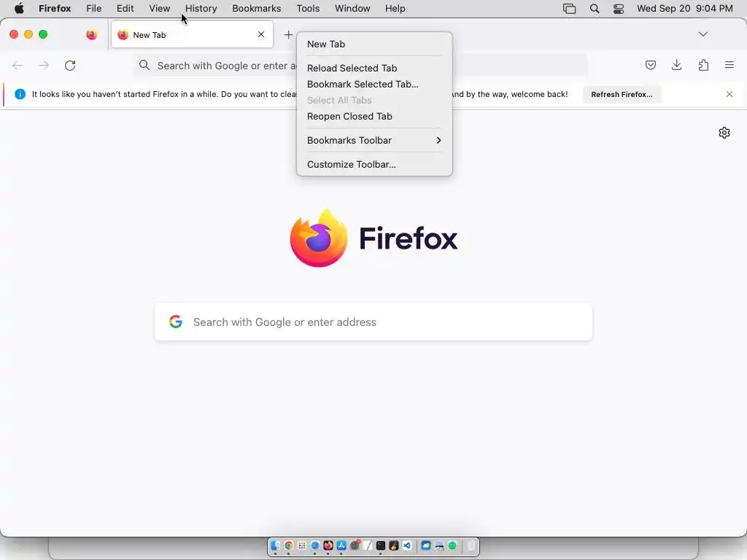747x560 pixels.
Task: Click the search magnifier in address bar
Action: [144, 65]
